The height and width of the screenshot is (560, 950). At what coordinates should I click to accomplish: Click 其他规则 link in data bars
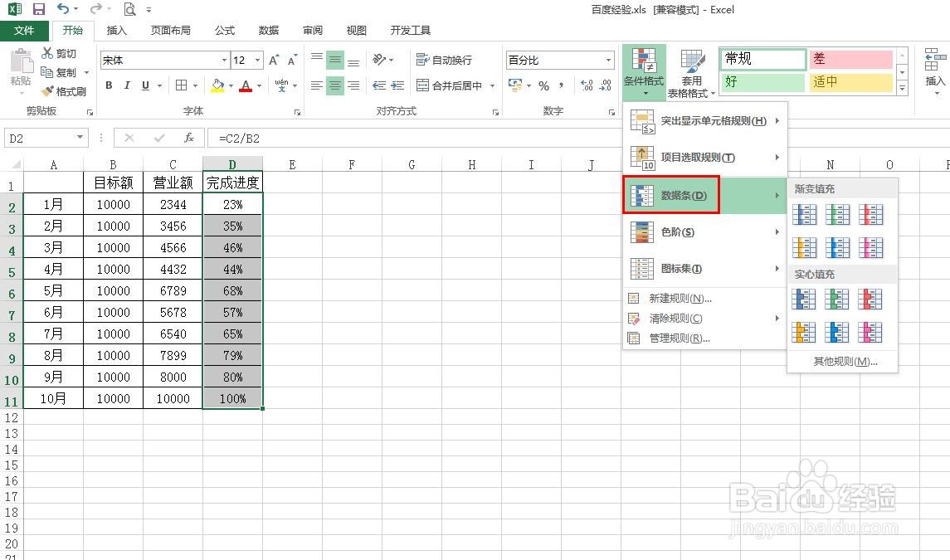tap(845, 361)
